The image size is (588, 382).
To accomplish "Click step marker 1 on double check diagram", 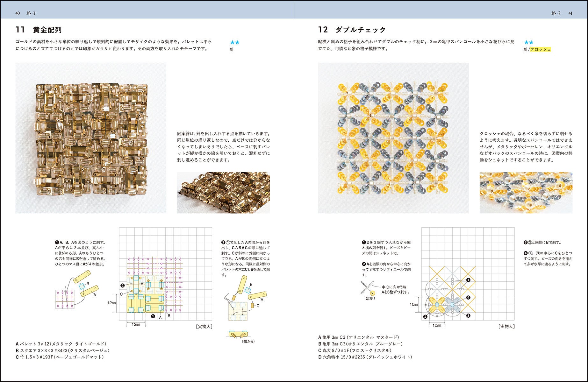I will [468, 280].
